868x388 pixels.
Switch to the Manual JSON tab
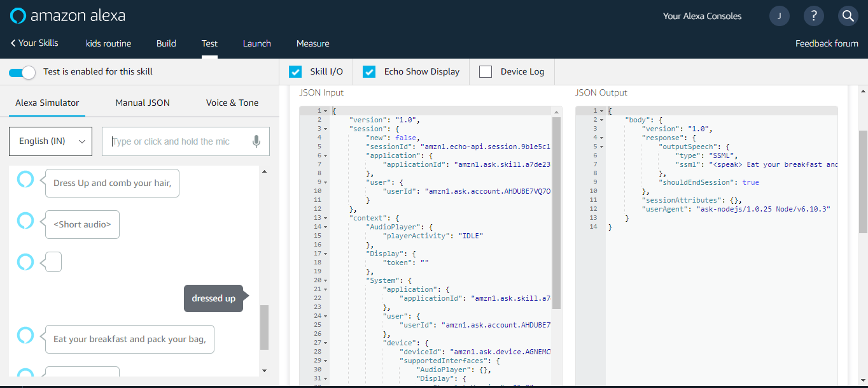[x=143, y=103]
